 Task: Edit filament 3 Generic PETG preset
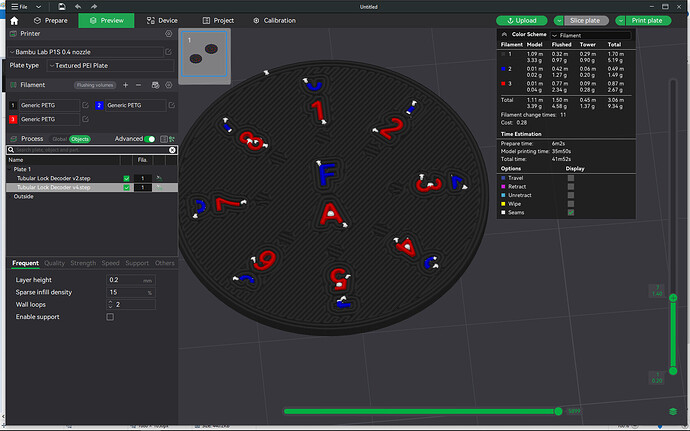tap(85, 119)
